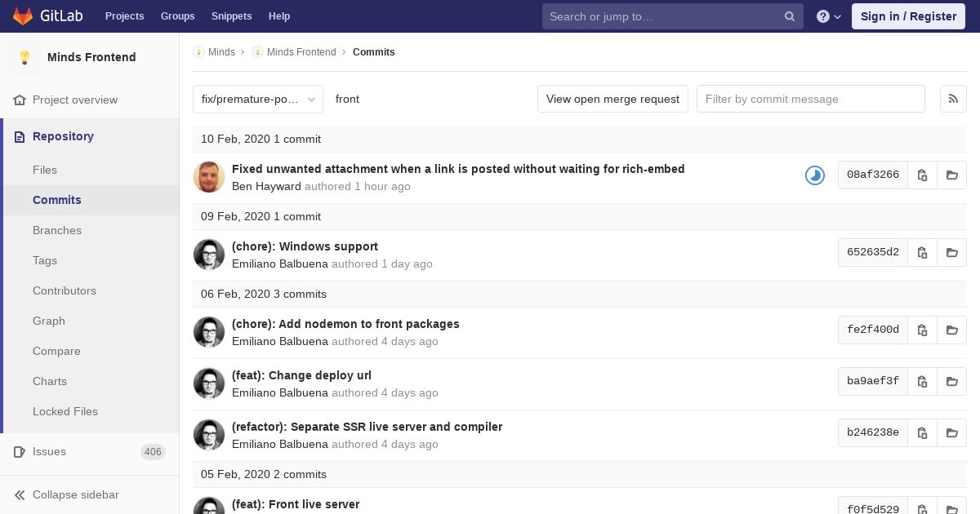Open the Groups menu
Image resolution: width=980 pixels, height=514 pixels.
[x=177, y=16]
